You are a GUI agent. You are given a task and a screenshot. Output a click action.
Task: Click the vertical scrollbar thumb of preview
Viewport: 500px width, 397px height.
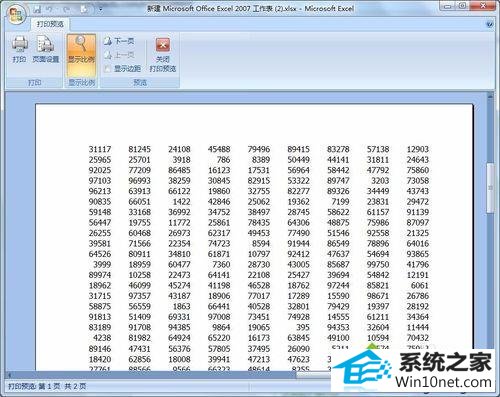tap(490, 188)
